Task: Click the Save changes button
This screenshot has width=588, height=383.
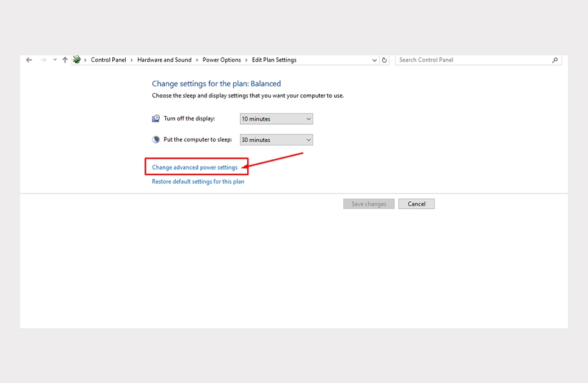Action: tap(369, 204)
